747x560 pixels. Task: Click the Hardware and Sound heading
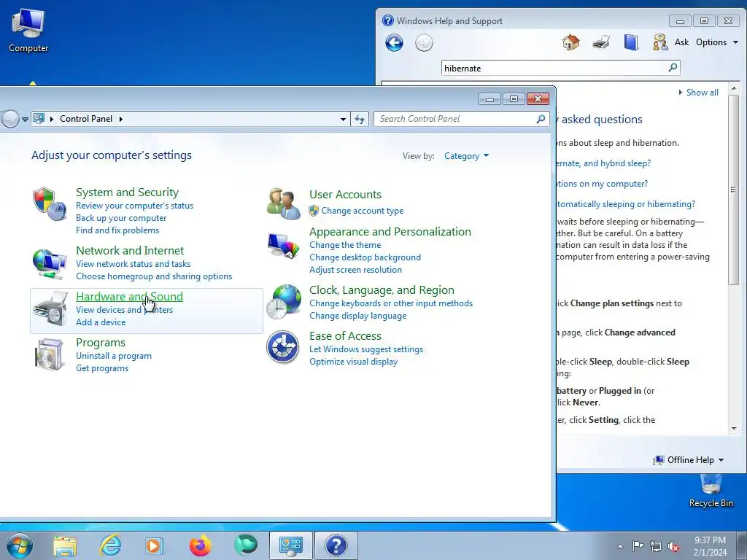[129, 296]
